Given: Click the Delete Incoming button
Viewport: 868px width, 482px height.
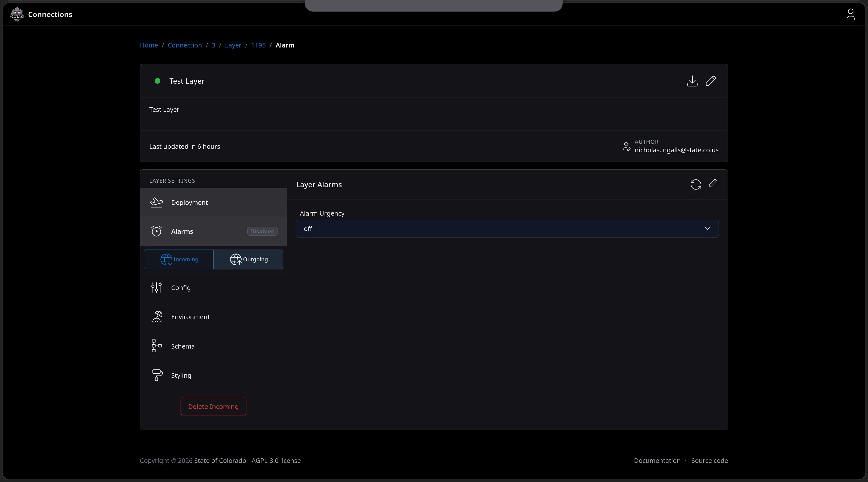Looking at the screenshot, I should pos(213,407).
